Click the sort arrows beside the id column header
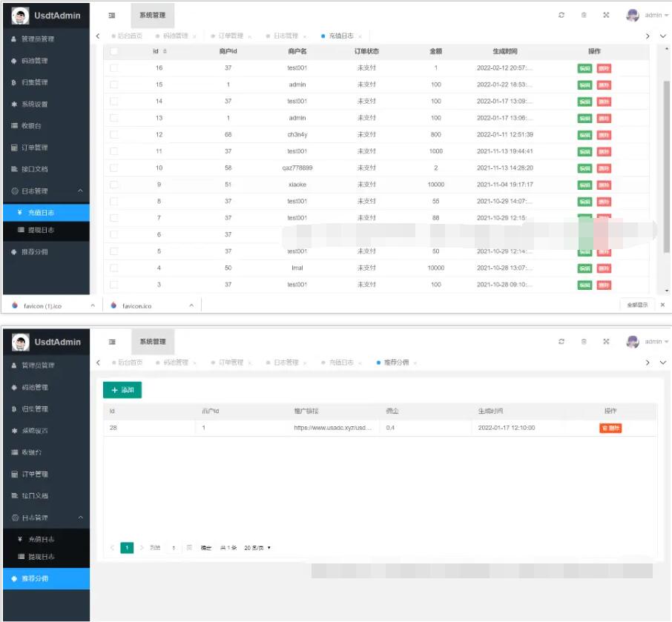The height and width of the screenshot is (622, 672). 165,51
